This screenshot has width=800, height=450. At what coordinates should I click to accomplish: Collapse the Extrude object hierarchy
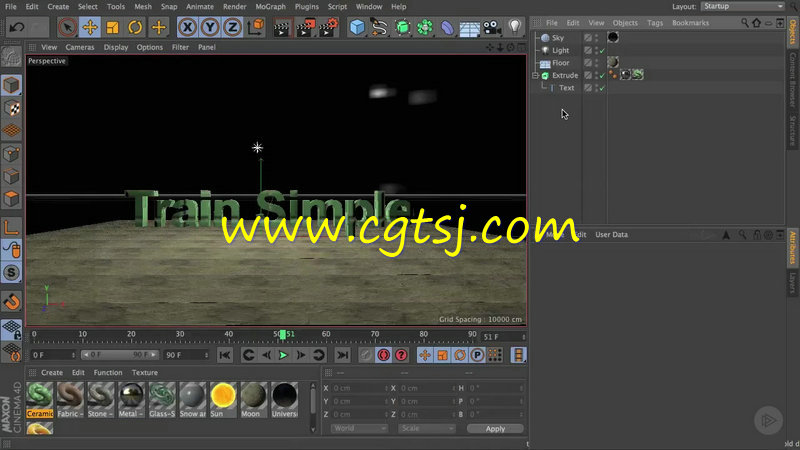point(535,76)
